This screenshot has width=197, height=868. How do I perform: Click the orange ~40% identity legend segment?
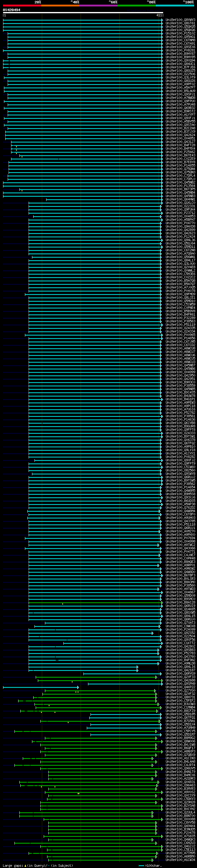(60, 6)
